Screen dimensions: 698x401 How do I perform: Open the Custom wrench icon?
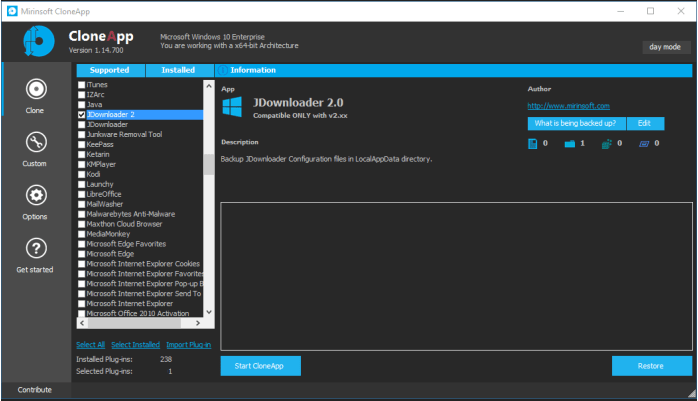tap(36, 142)
